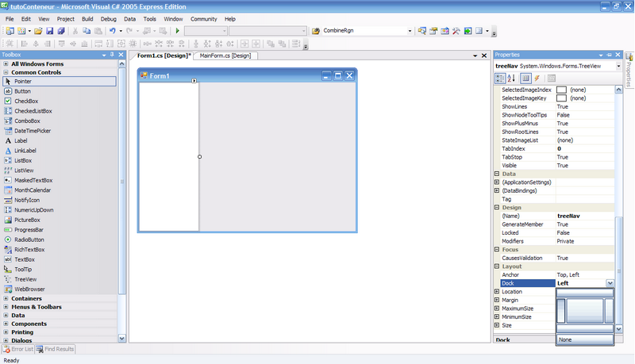
Task: Click the Name property value treeNav
Action: pyautogui.click(x=585, y=216)
